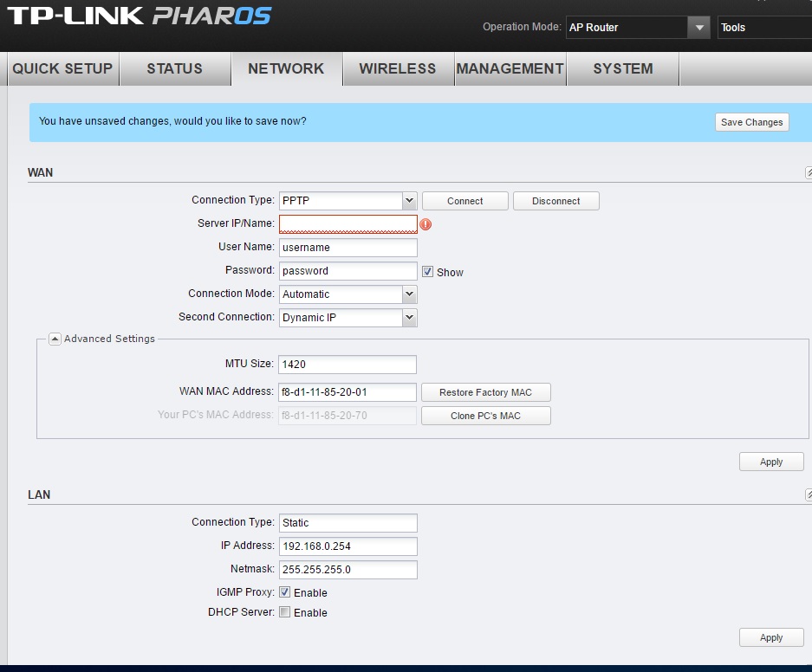Click the MTU Size input field

click(x=348, y=365)
